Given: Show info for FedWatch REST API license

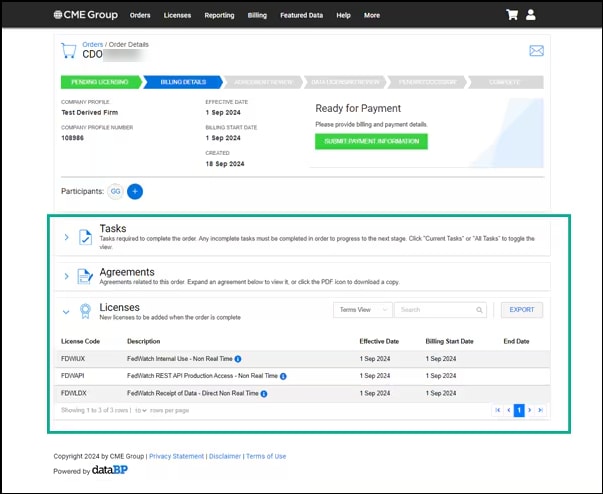Looking at the screenshot, I should pos(283,376).
